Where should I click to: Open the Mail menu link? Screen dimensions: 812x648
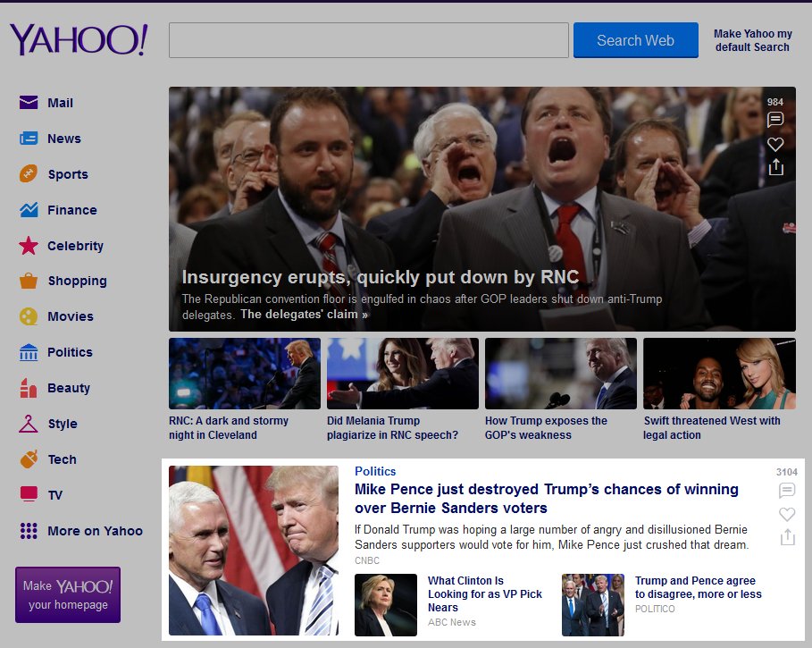tap(60, 103)
